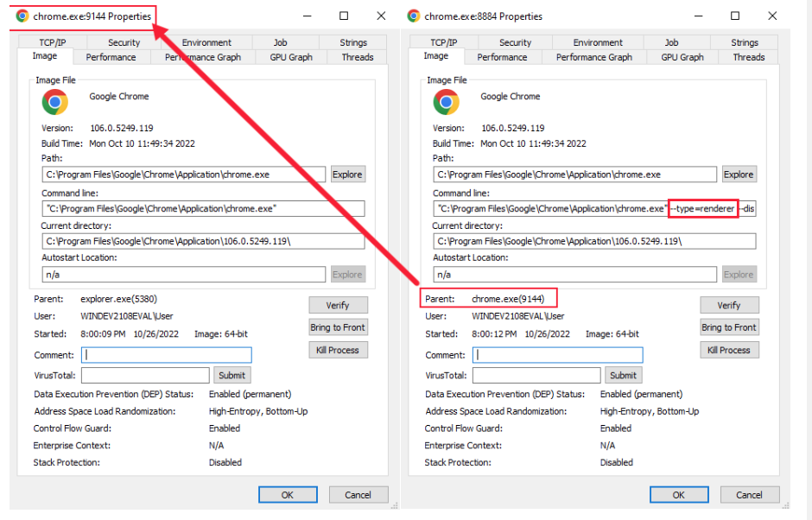This screenshot has width=812, height=520.
Task: Open Performance Graph tab in chrome.exe:8884 window
Action: pyautogui.click(x=594, y=57)
